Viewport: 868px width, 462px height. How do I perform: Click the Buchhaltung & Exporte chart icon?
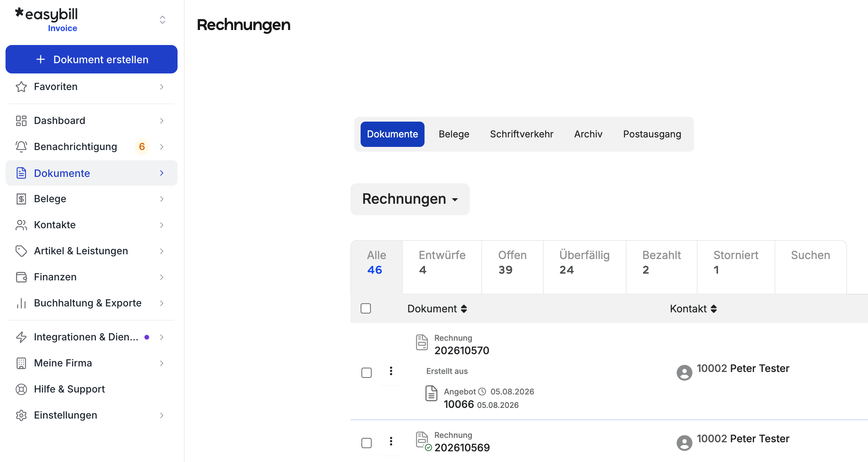coord(21,303)
